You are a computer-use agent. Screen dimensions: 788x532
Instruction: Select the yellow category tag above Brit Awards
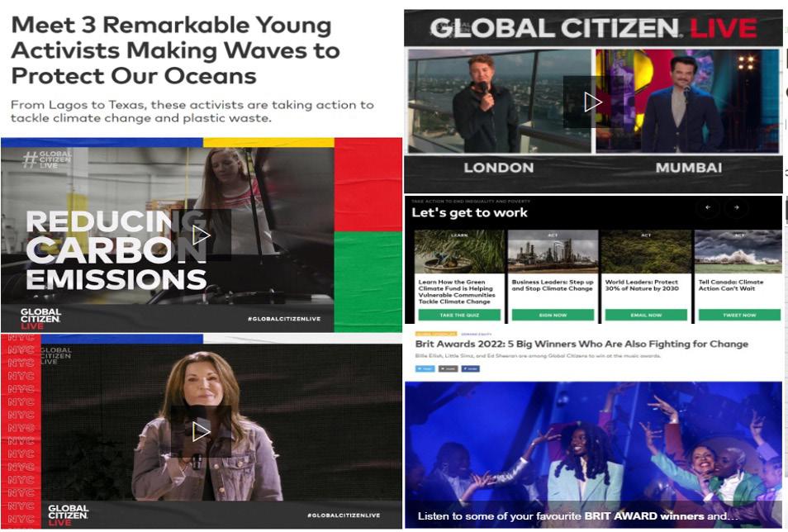tap(436, 334)
